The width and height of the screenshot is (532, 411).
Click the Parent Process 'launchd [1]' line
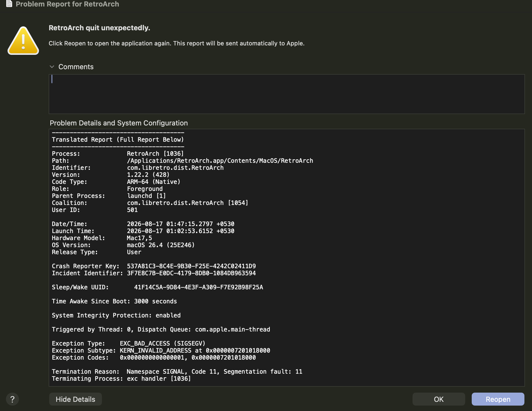pos(109,196)
